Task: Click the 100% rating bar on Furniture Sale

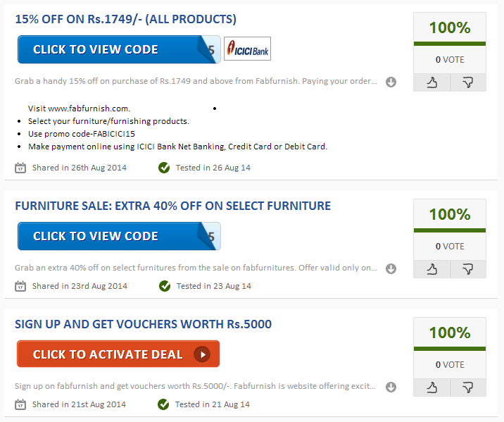Action: (x=449, y=214)
